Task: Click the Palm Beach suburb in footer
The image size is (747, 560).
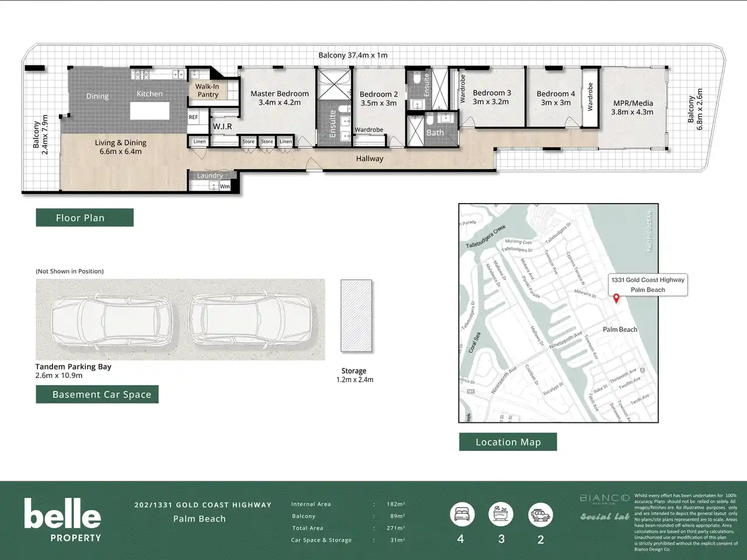Action: [200, 519]
